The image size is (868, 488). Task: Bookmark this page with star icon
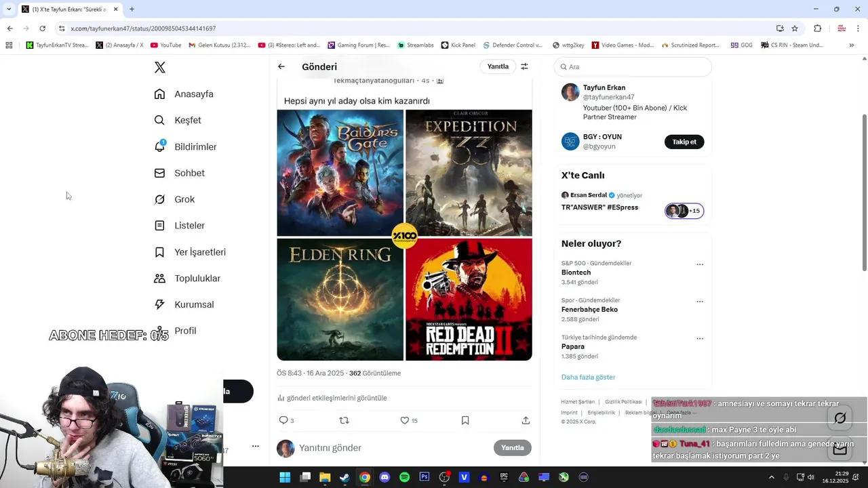795,28
